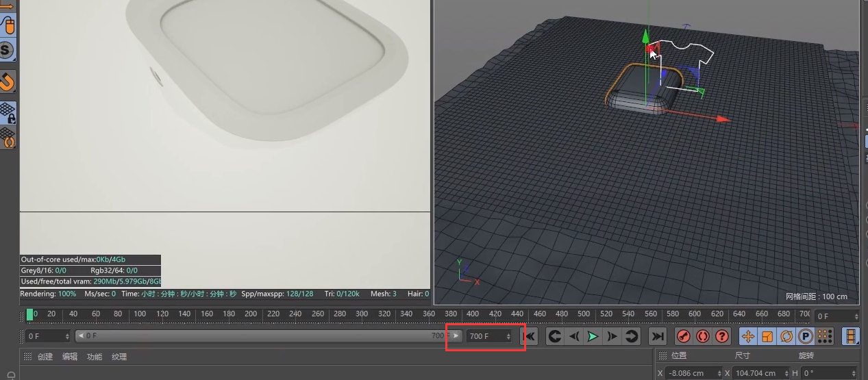Go to start of animation

click(x=530, y=336)
